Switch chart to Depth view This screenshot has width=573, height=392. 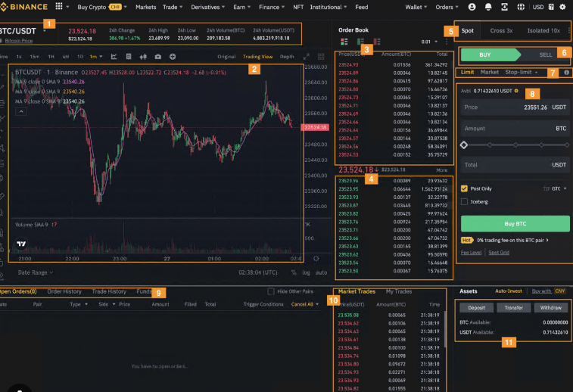[287, 57]
